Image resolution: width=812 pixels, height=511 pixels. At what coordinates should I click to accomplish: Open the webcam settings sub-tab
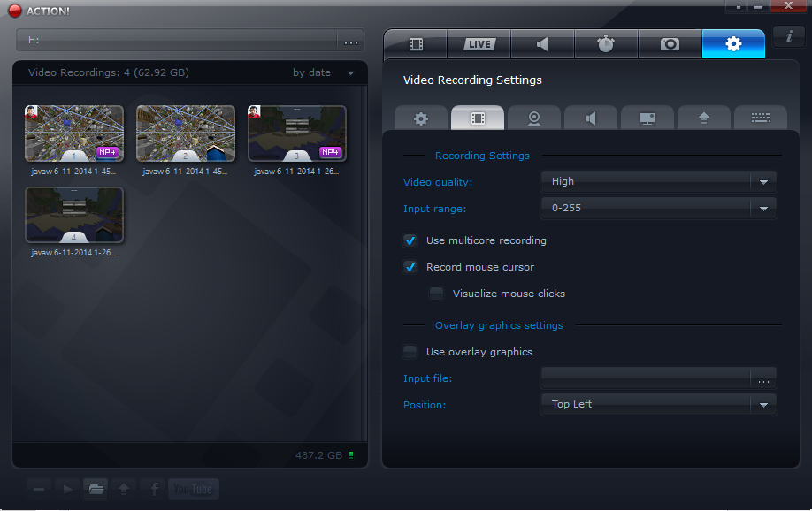coord(534,118)
